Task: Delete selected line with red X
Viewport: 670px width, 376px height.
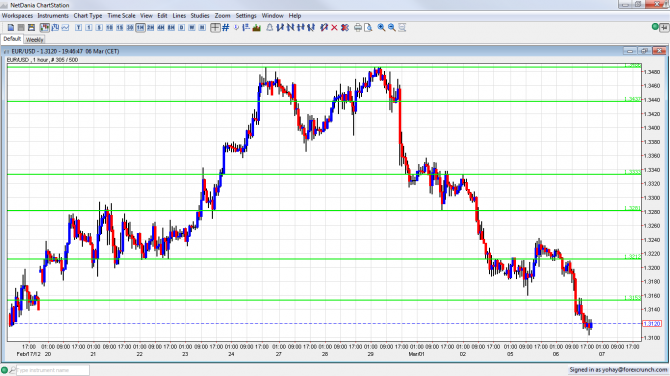Action: (334, 28)
